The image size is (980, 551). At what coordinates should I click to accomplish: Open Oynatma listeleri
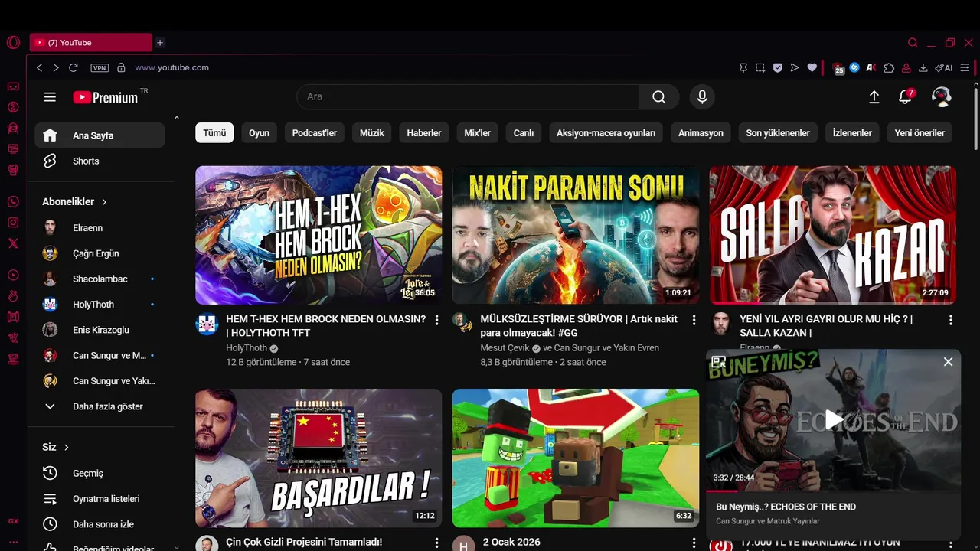point(100,498)
